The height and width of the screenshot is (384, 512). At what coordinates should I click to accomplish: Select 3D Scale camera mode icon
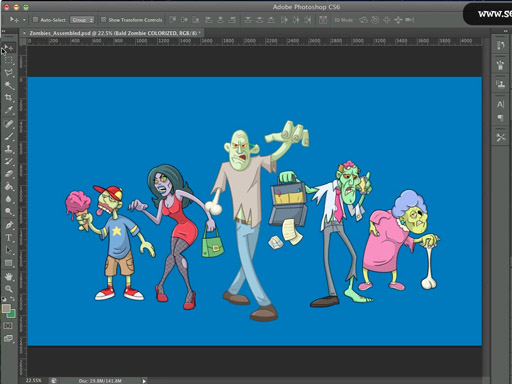410,20
